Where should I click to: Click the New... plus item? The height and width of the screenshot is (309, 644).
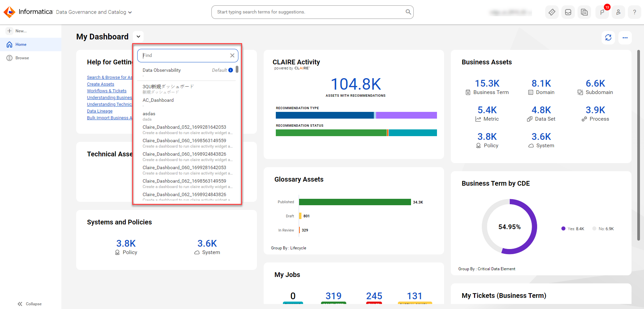(17, 31)
